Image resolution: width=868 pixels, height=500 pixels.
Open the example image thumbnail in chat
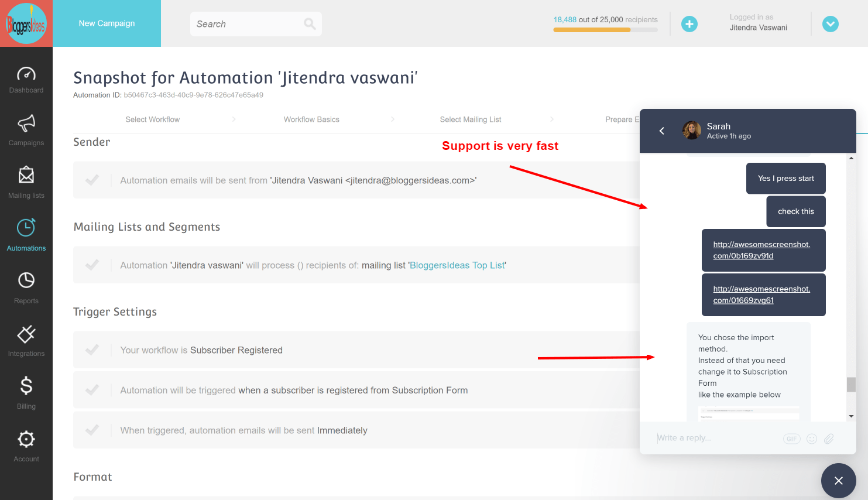749,413
